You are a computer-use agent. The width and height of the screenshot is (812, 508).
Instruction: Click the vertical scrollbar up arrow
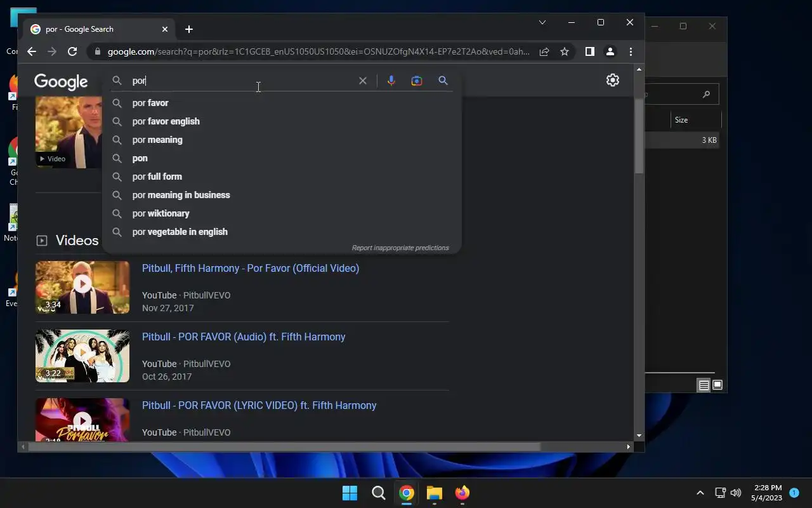(639, 69)
